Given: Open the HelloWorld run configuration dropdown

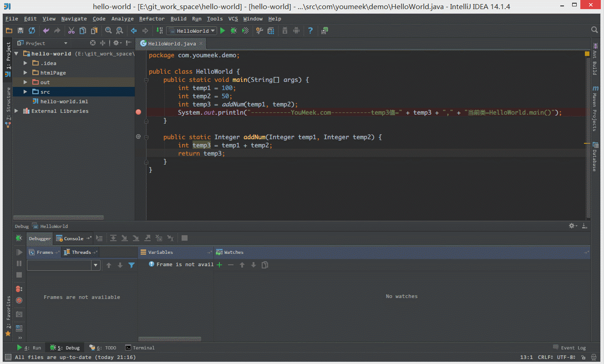Looking at the screenshot, I should tap(191, 30).
